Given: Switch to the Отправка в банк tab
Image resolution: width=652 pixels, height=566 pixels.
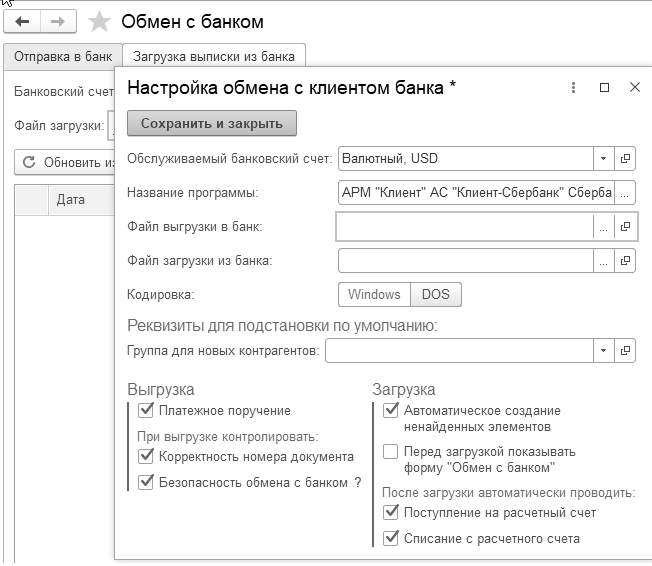Looking at the screenshot, I should [61, 56].
